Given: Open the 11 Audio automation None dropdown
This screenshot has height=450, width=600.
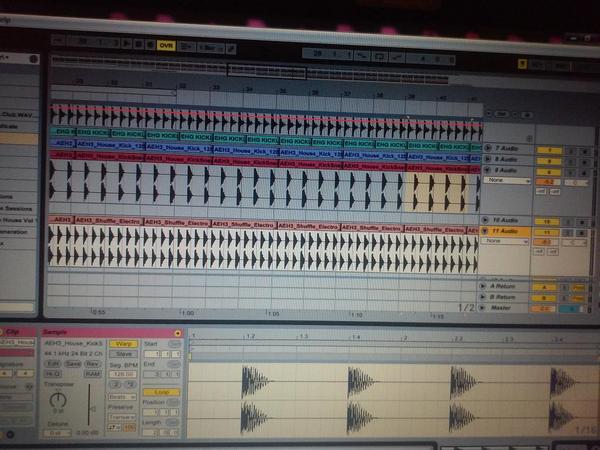Looking at the screenshot, I should point(505,241).
